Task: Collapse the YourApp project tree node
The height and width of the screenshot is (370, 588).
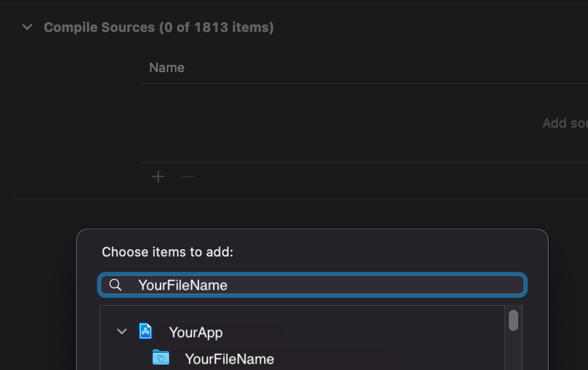Action: pos(122,332)
